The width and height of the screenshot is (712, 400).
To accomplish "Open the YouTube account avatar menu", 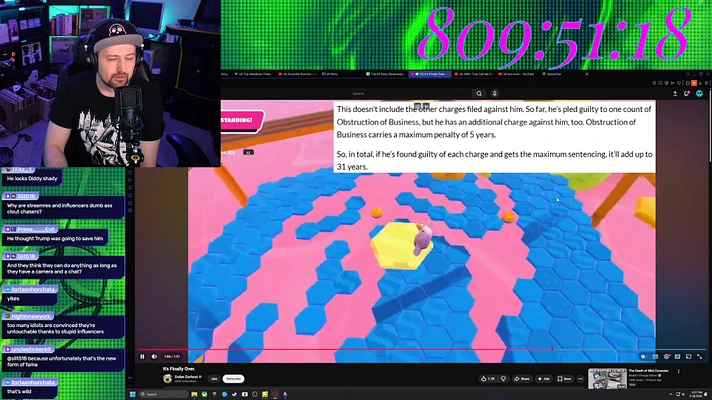I will tap(699, 94).
